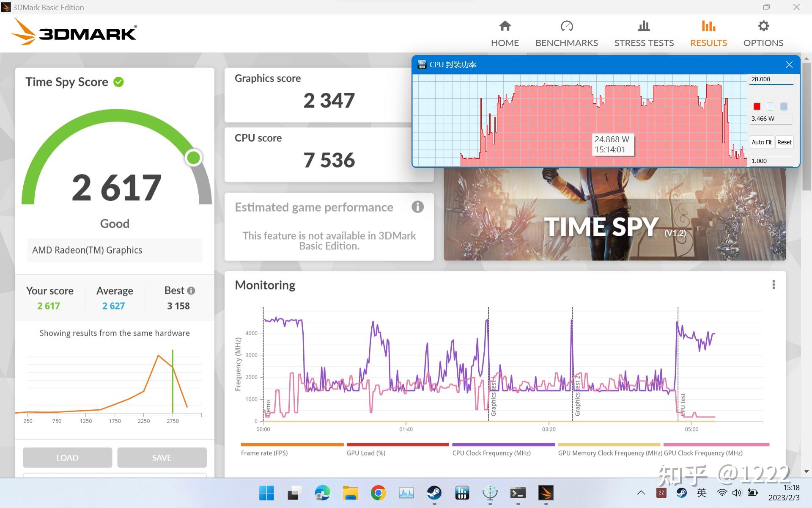Close the CPU 封装功率 graph window

[x=789, y=65]
